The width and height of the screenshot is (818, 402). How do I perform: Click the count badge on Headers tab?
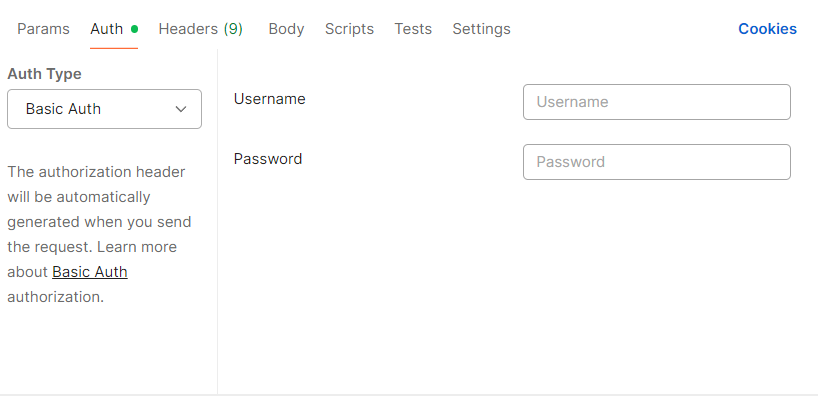click(x=232, y=29)
